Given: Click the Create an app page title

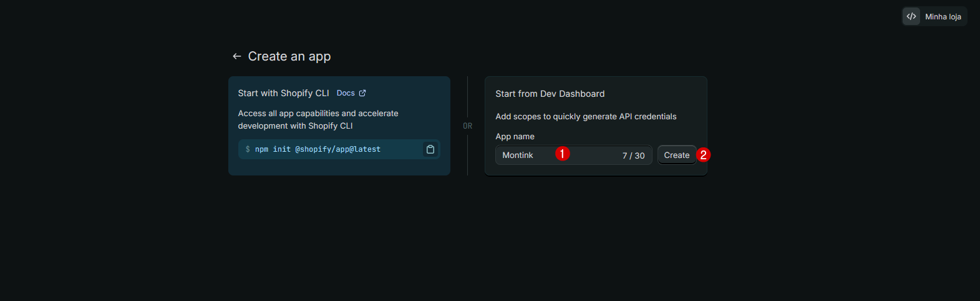Looking at the screenshot, I should click(x=289, y=56).
